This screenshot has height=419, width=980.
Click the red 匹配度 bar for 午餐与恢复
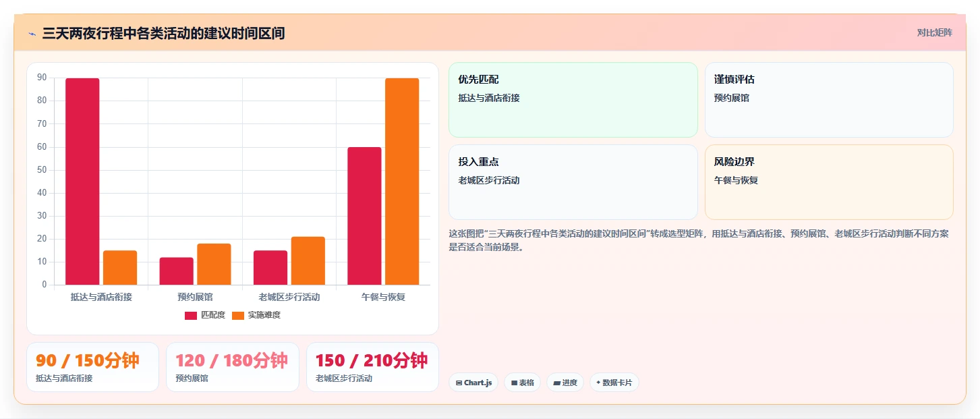[364, 216]
